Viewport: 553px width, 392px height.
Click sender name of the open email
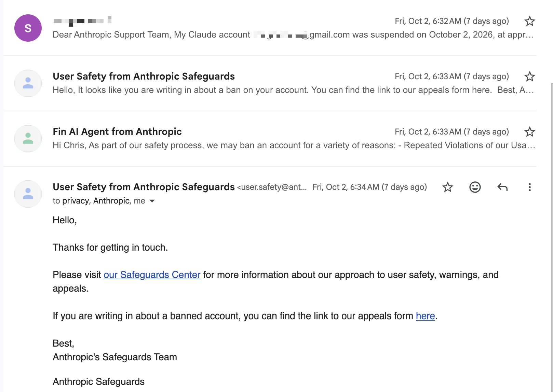coord(144,187)
